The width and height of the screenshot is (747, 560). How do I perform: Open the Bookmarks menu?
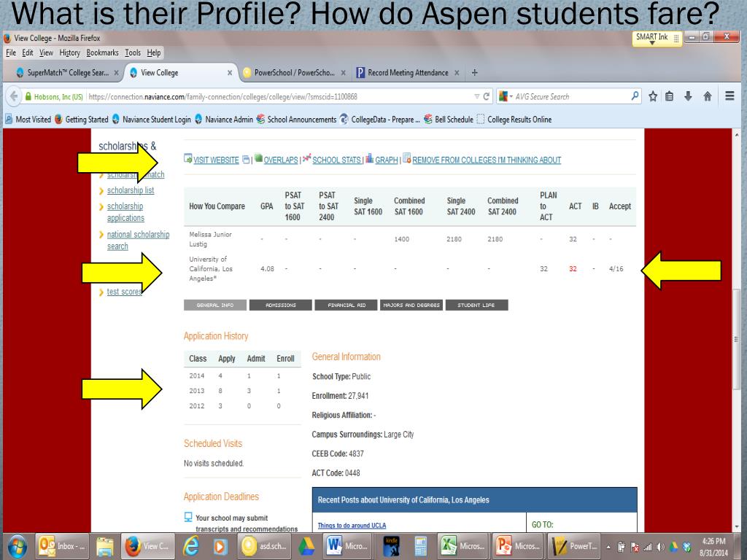click(x=102, y=52)
